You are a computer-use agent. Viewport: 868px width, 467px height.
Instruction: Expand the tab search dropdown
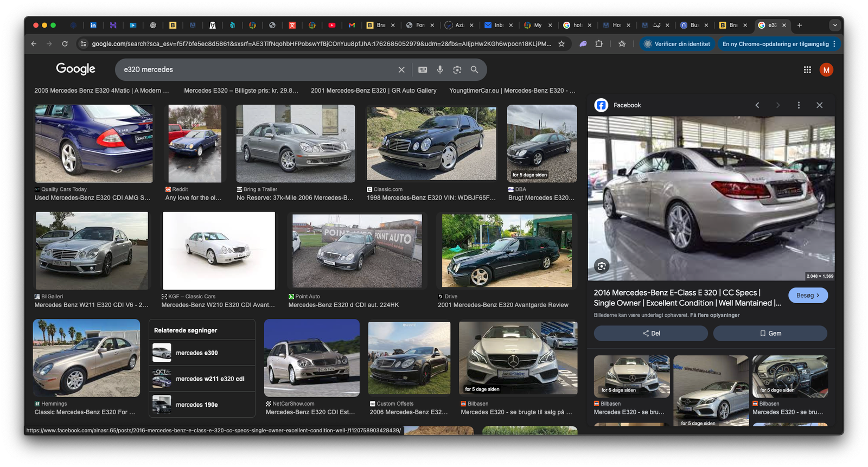tap(835, 25)
